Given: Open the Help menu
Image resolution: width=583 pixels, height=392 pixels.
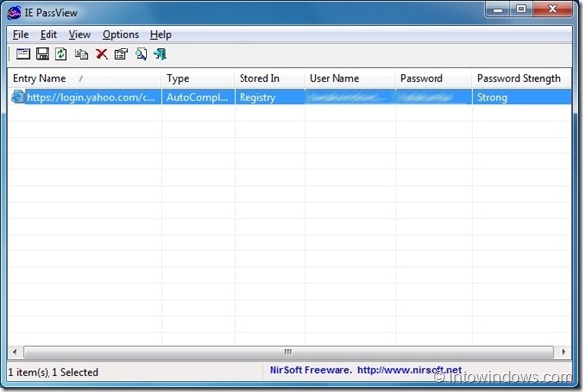Looking at the screenshot, I should tap(161, 35).
